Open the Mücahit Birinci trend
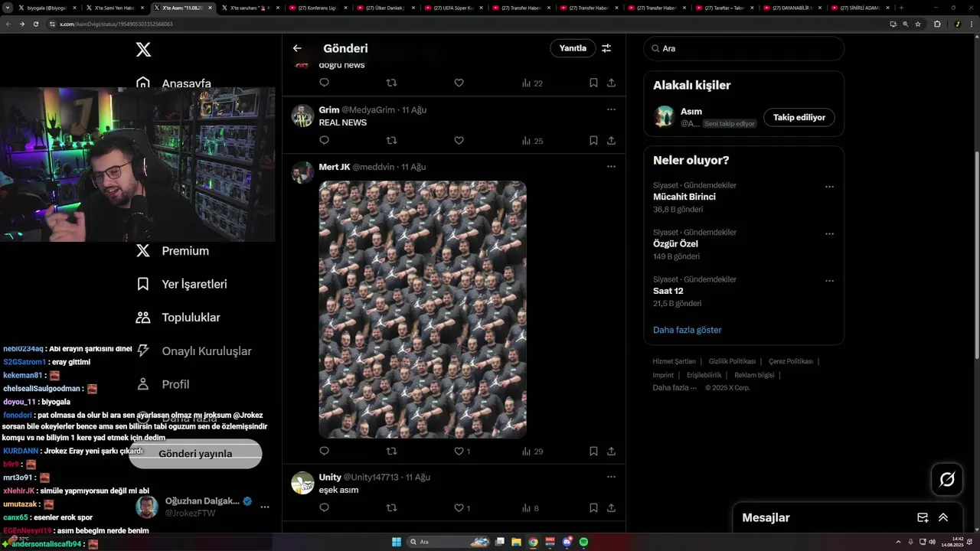 pyautogui.click(x=684, y=197)
